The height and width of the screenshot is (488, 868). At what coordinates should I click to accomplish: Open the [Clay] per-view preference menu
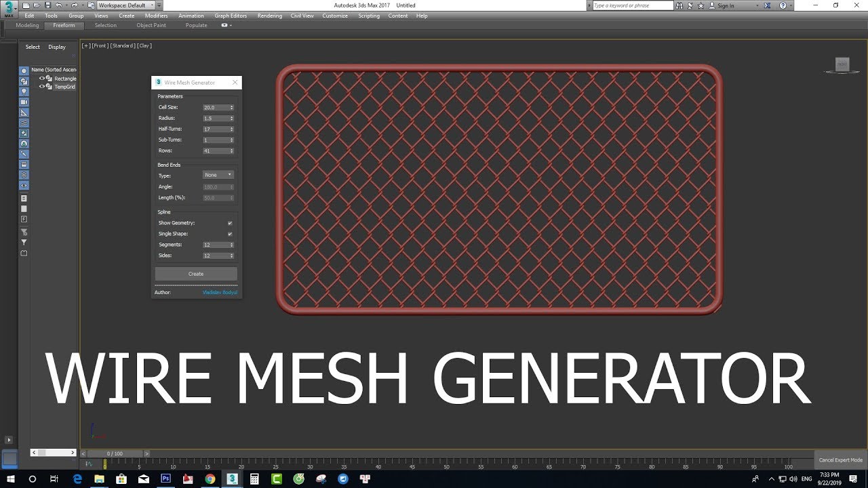point(144,46)
